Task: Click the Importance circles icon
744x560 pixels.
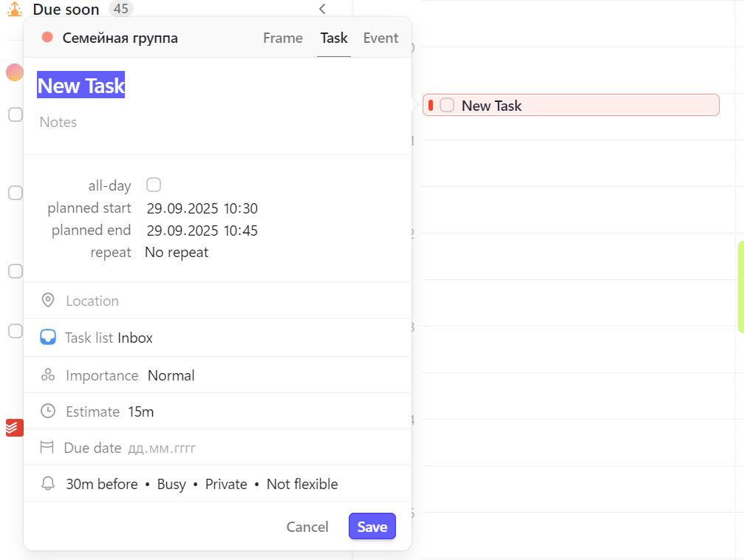Action: coord(48,375)
